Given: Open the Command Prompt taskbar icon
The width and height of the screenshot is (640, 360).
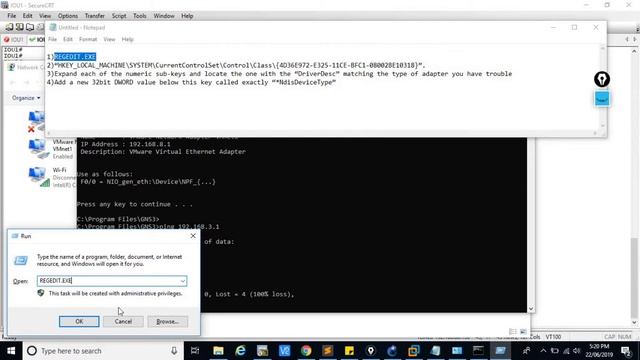Looking at the screenshot, I should point(478,351).
